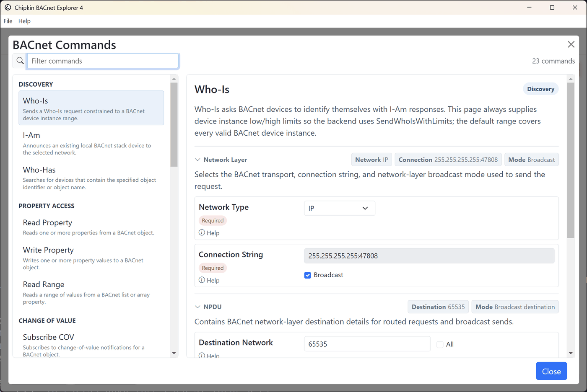
Task: Uncheck the Broadcast checkbox
Action: [308, 275]
